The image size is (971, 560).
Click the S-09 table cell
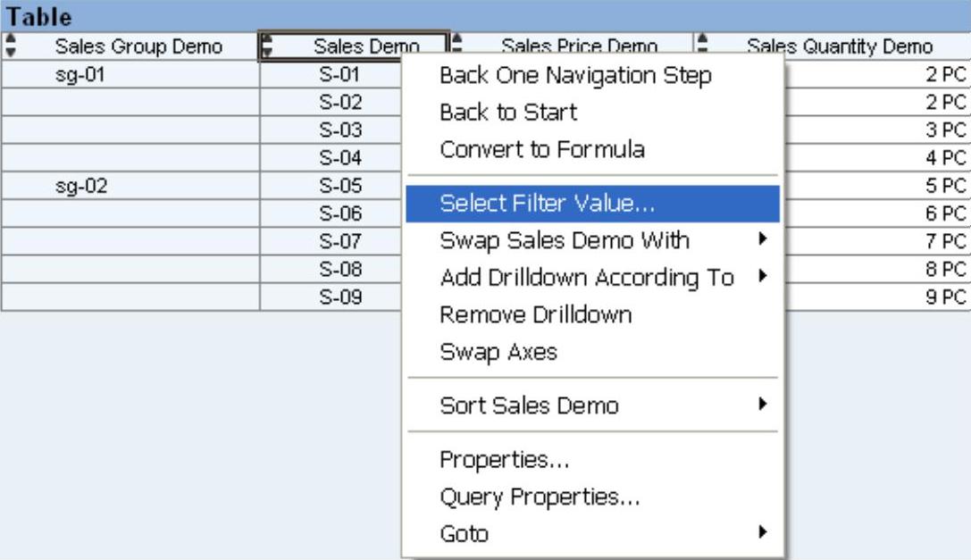coord(339,298)
